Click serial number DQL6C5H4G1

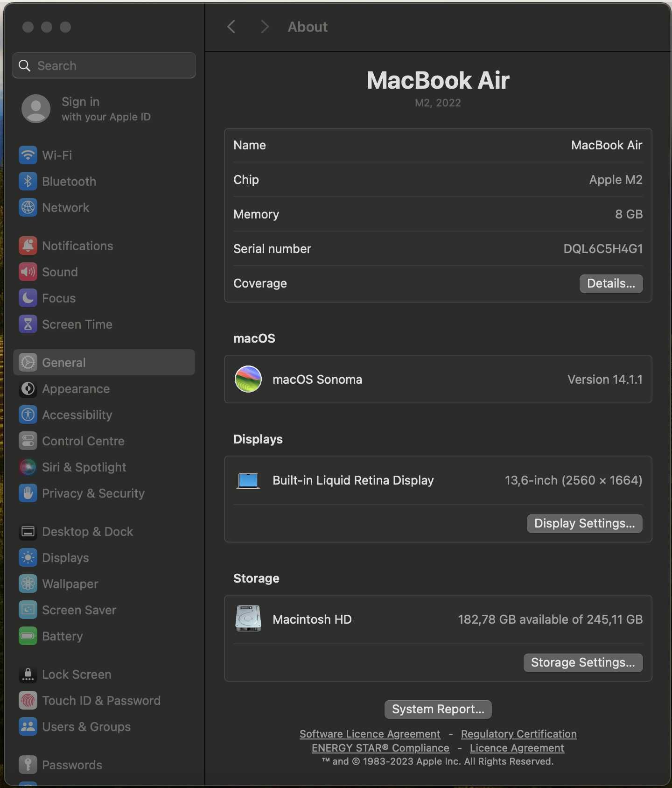[x=603, y=249]
